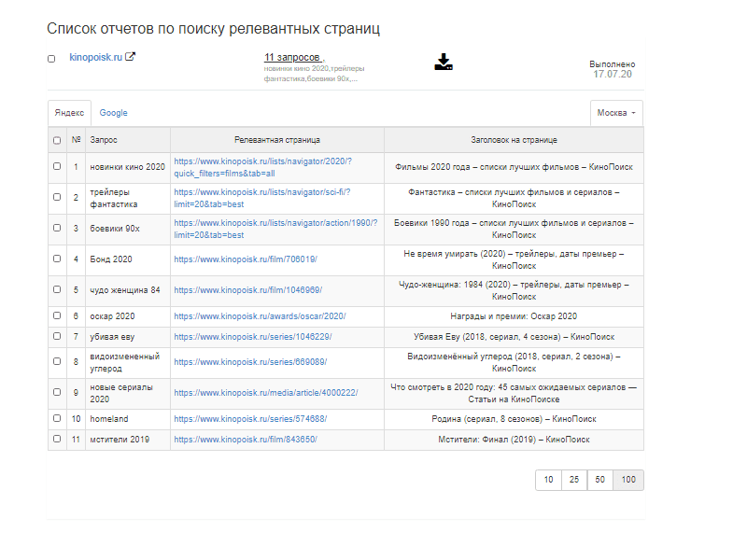Screen dimensions: 747x560
Task: Check the row for новинки кино 2020
Action: (x=57, y=166)
